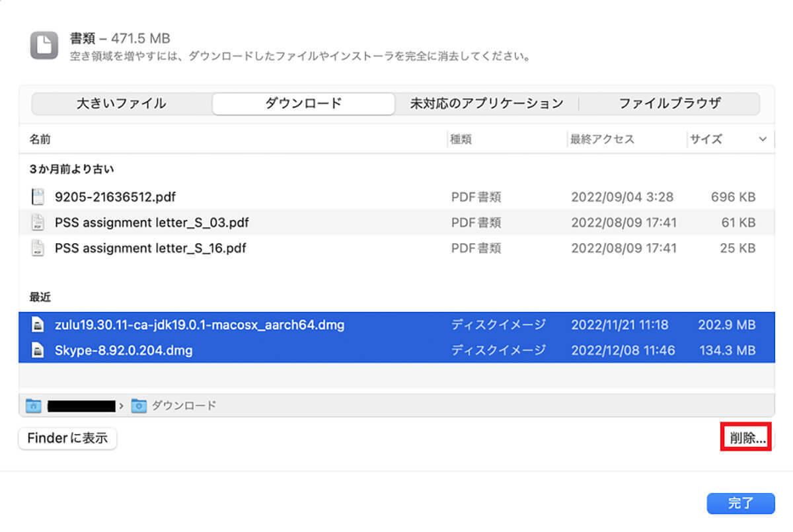Click the PSS assignment letter_S_03.pdf file icon
793x532 pixels.
(39, 223)
